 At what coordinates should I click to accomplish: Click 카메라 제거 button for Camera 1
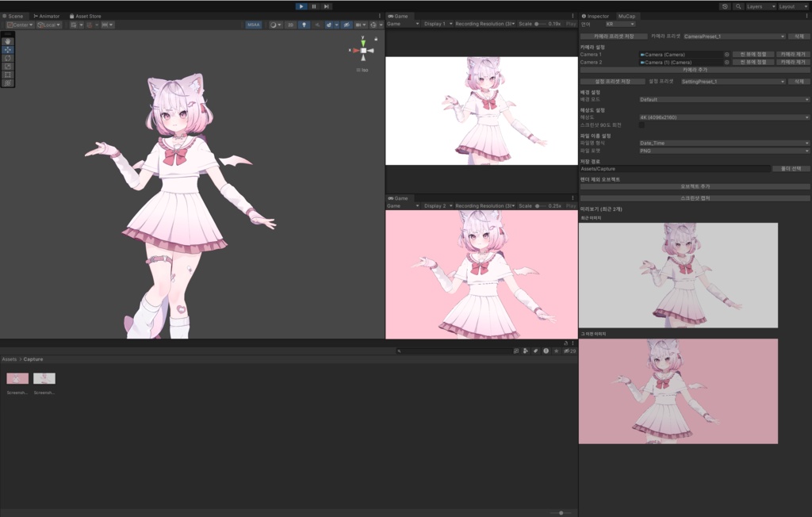pyautogui.click(x=793, y=55)
